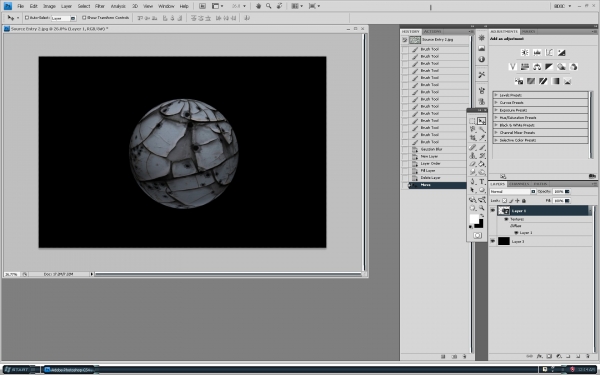Viewport: 600px width, 375px height.
Task: Select the Clone Stamp tool
Action: tap(473, 156)
